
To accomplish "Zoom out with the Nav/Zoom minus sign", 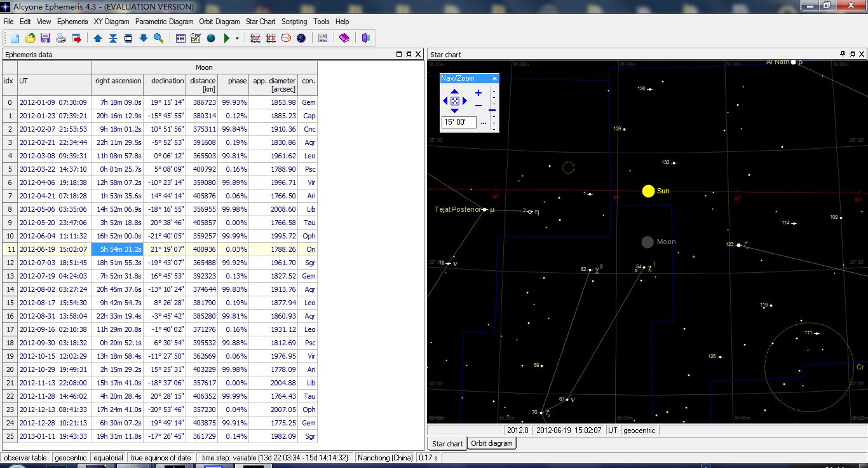I will tap(478, 106).
